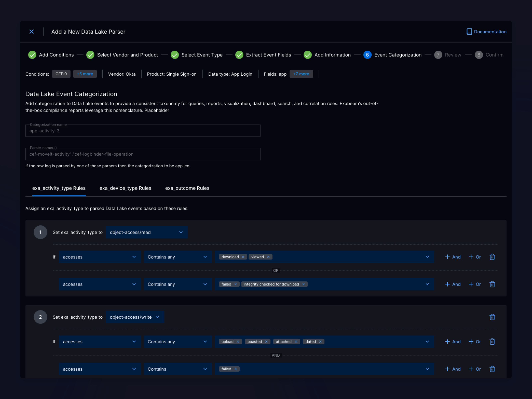Close the Add a New Data Lake Parser dialog

32,32
